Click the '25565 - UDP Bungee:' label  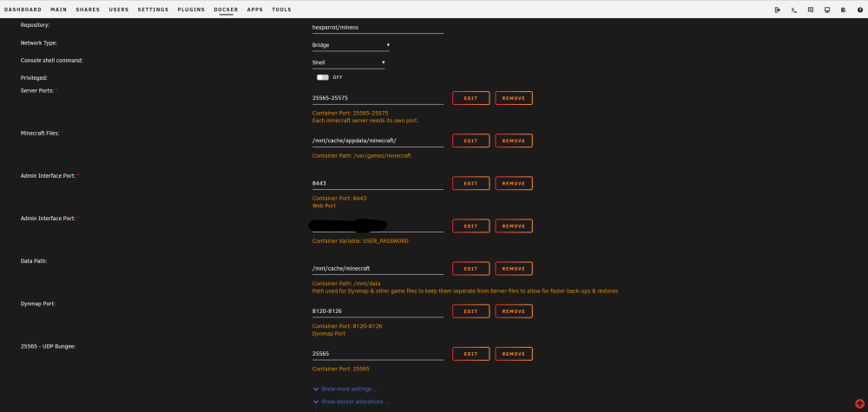48,346
